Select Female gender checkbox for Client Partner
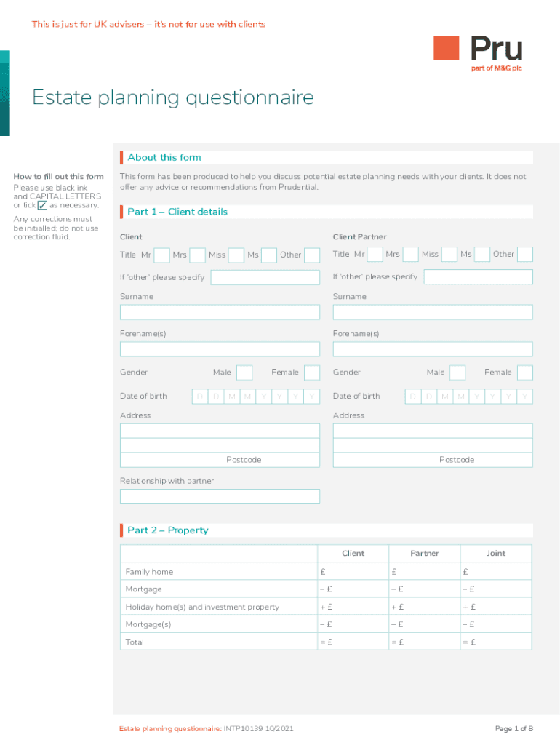560x745 pixels. click(524, 372)
